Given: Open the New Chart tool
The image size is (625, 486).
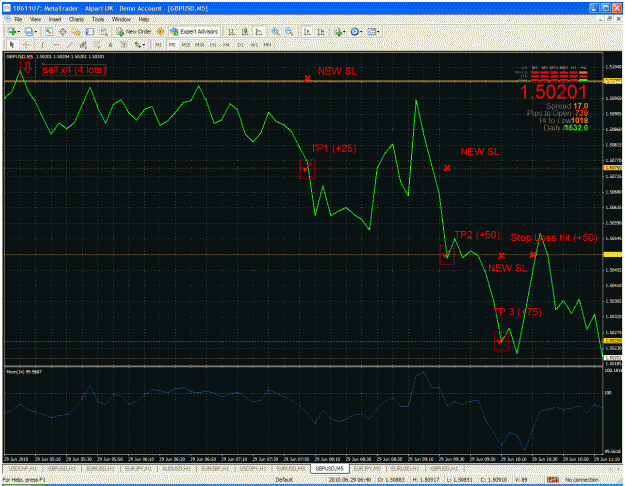Looking at the screenshot, I should click(12, 31).
